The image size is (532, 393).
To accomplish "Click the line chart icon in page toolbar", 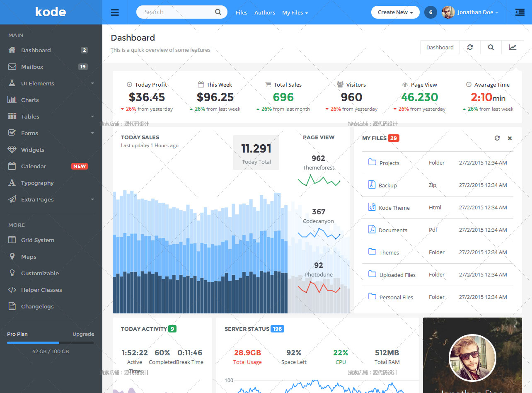I will (x=513, y=47).
